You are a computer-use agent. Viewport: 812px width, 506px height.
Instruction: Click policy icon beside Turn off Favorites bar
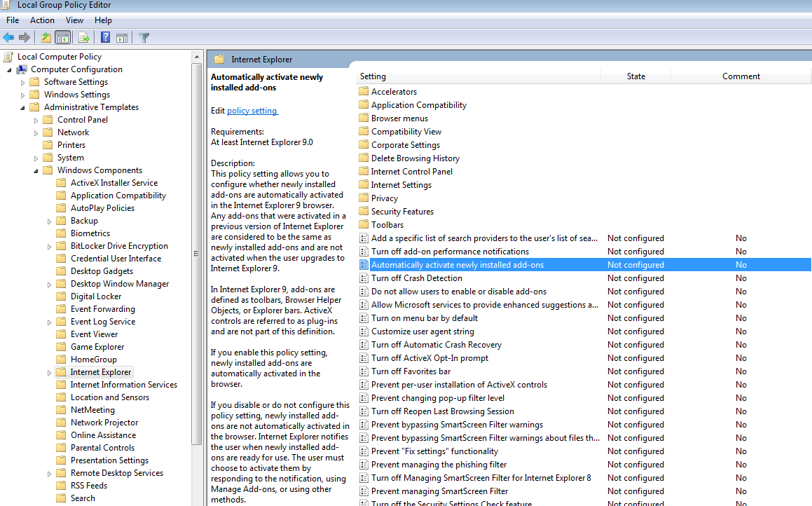[x=364, y=371]
